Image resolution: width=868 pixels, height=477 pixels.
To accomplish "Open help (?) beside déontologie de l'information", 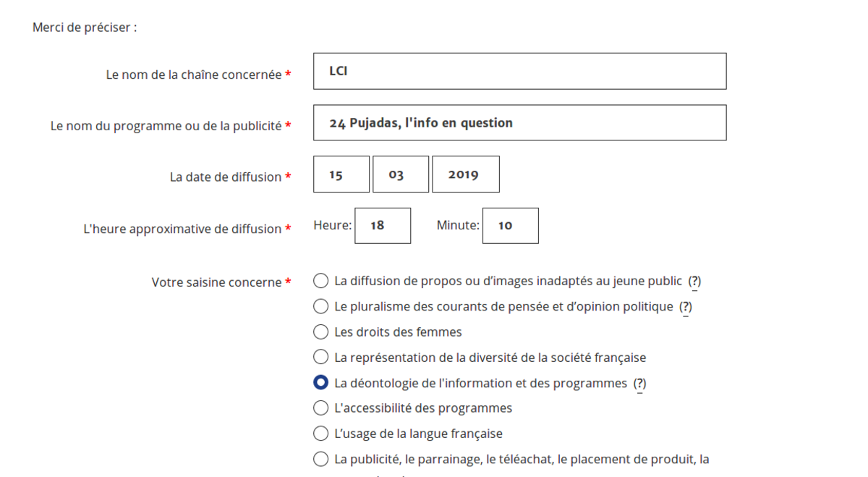I will tap(639, 383).
